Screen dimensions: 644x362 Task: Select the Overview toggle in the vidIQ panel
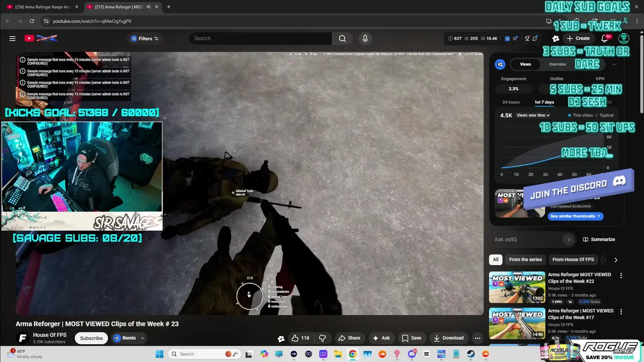[557, 64]
